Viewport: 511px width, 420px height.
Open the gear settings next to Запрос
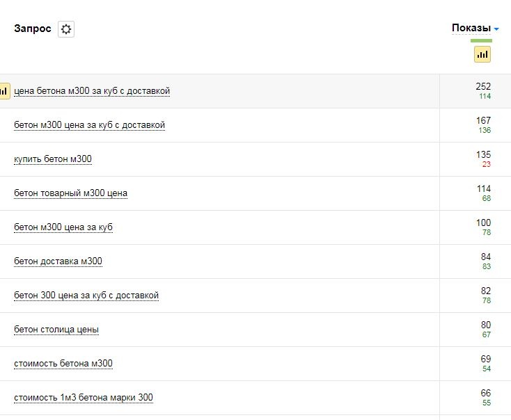click(x=66, y=29)
